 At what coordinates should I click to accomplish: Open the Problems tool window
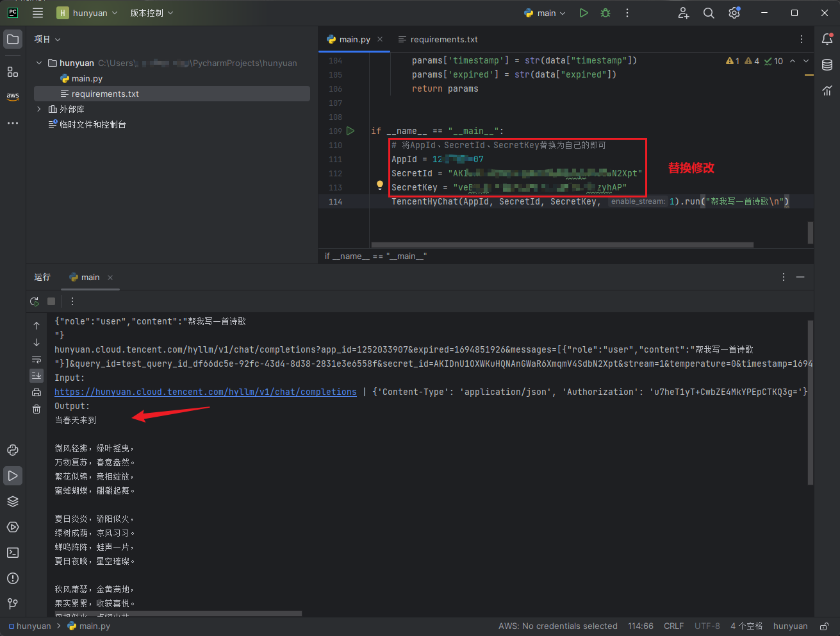[x=13, y=578]
